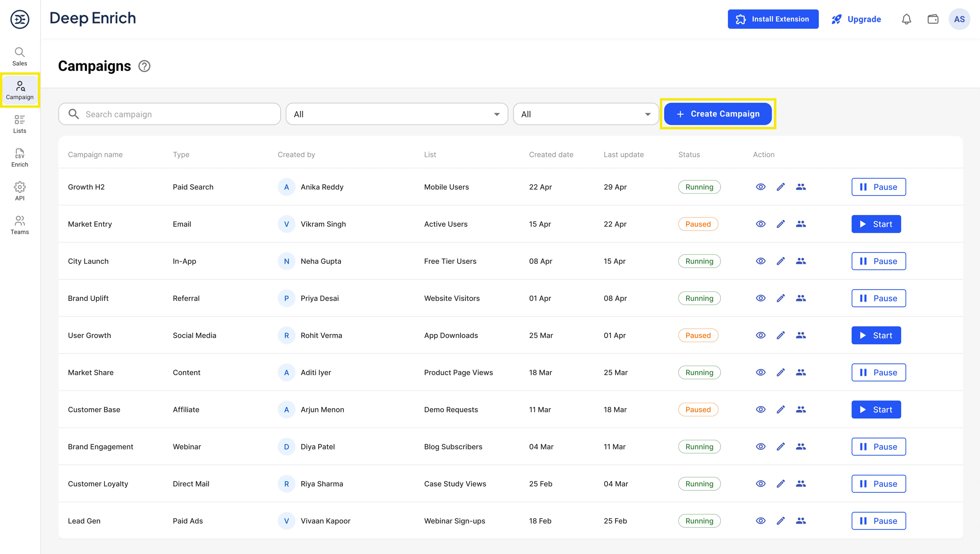Go to Sales in the sidebar
The width and height of the screenshot is (980, 554).
(x=20, y=57)
